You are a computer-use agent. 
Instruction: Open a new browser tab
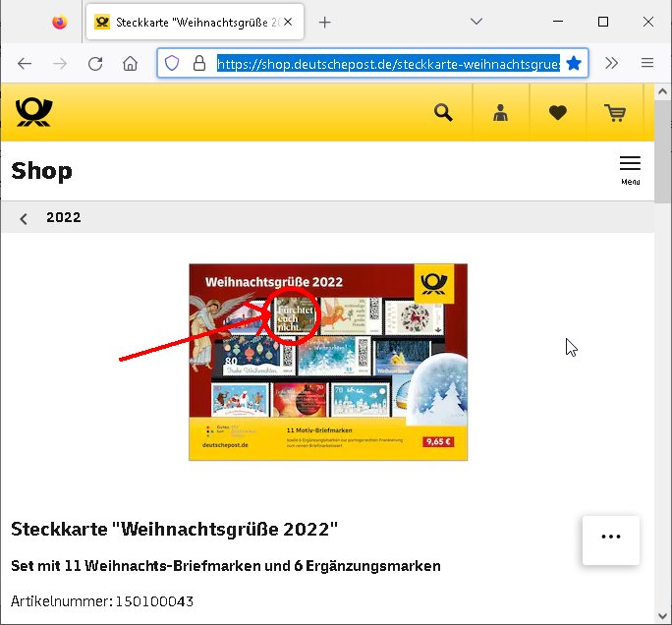(325, 23)
